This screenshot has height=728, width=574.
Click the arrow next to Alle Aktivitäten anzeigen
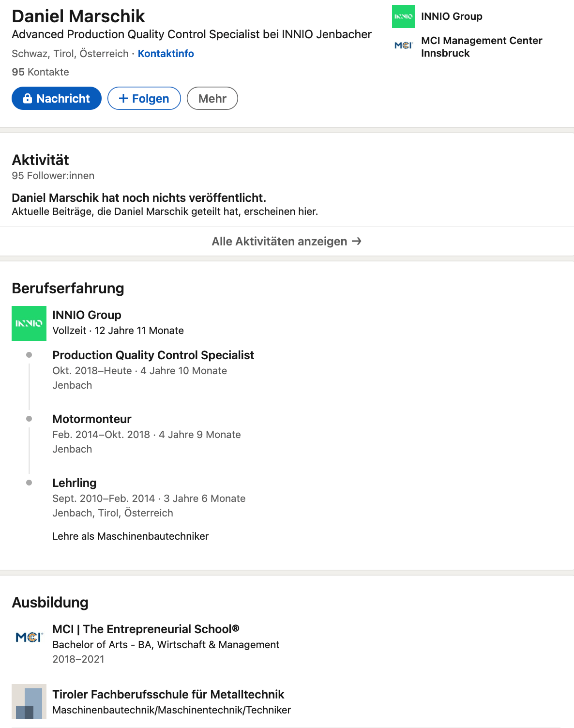[x=357, y=241]
